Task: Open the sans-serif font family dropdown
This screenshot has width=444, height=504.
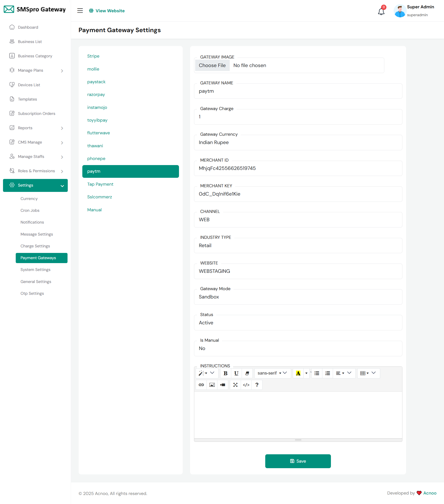Action: [x=272, y=373]
